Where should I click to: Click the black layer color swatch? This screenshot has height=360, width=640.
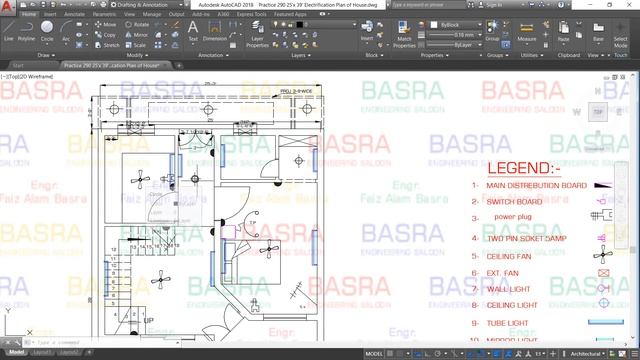pos(299,24)
